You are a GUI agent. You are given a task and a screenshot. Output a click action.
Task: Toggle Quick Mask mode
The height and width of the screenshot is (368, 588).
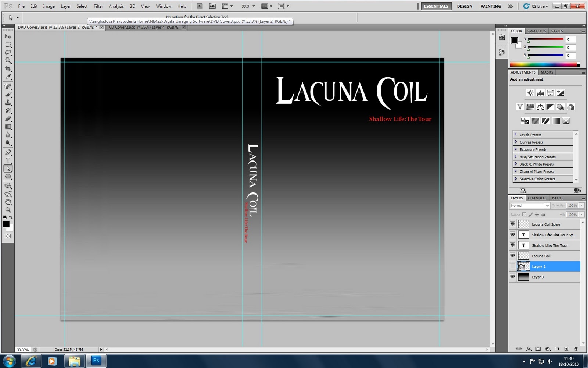click(x=8, y=236)
